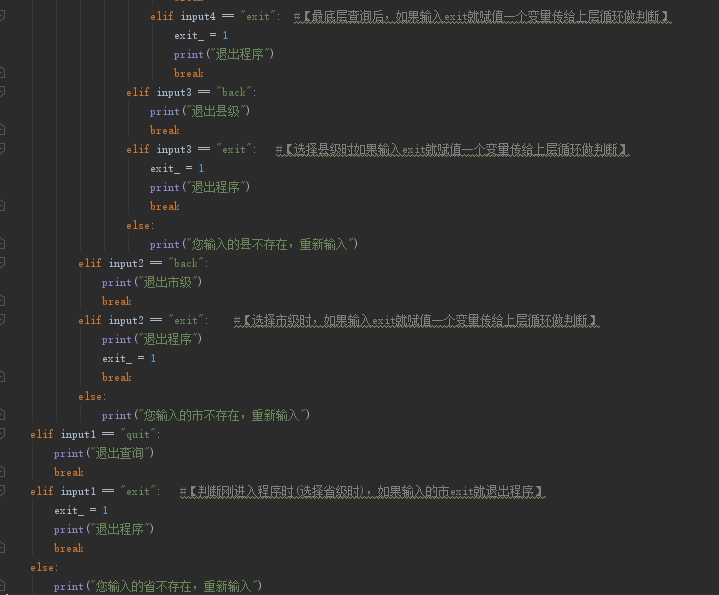Click fold end marker beside break under print("退出查询")

click(x=2, y=472)
